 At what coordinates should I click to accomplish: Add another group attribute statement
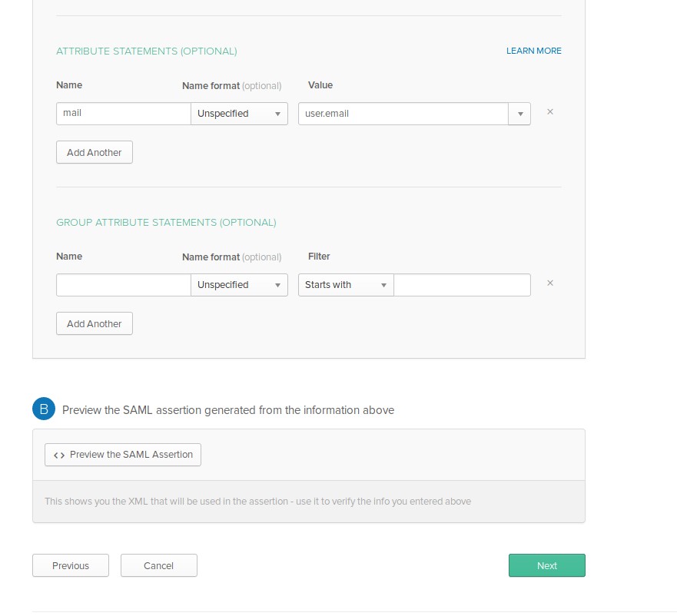(x=94, y=324)
